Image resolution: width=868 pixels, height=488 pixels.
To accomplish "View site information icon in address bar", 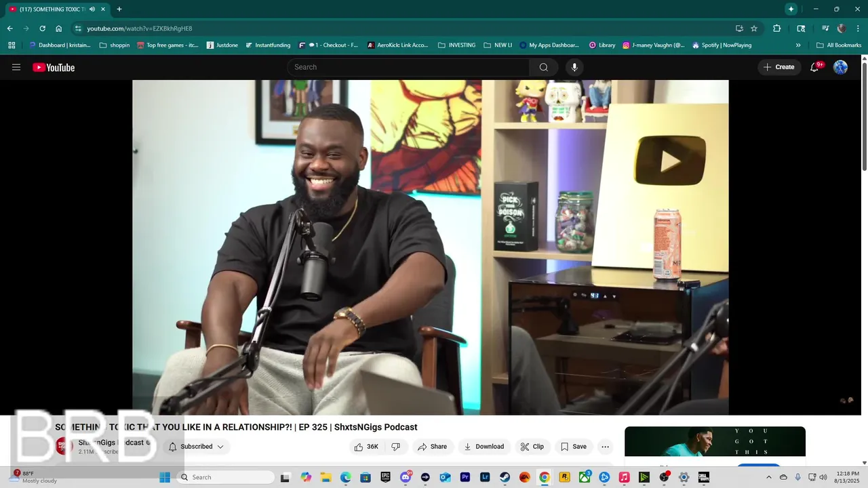I will pos(78,28).
